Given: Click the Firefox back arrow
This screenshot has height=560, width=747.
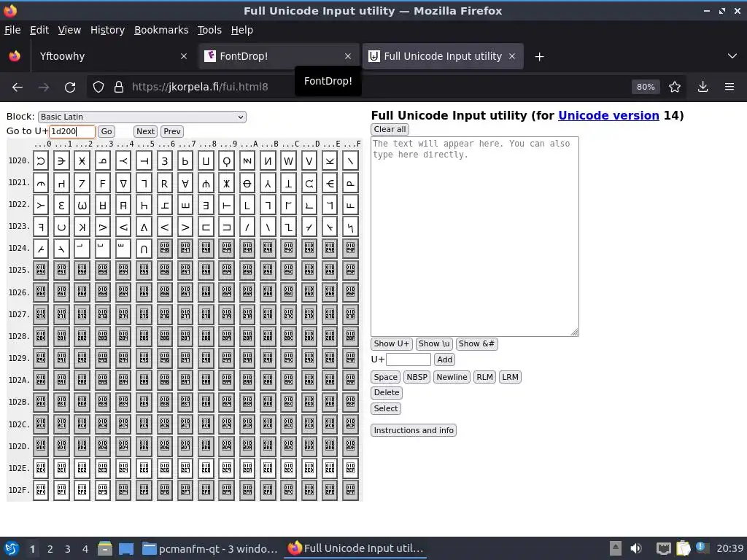Looking at the screenshot, I should (x=18, y=87).
